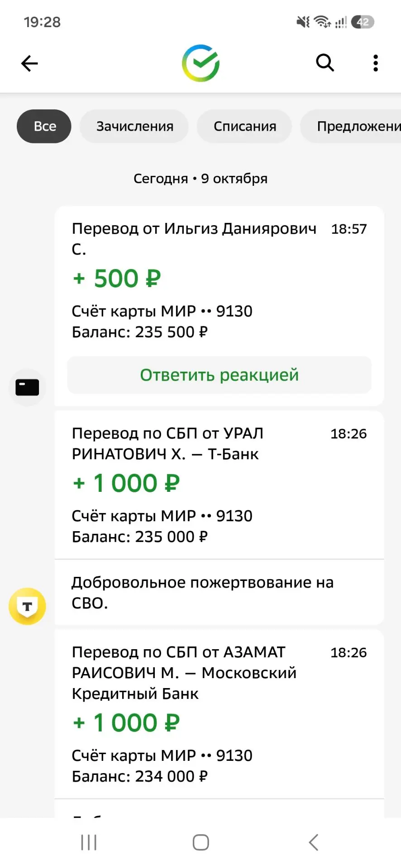Screen dimensions: 401x868
Task: Tap Android home navigation icon
Action: coord(200,842)
